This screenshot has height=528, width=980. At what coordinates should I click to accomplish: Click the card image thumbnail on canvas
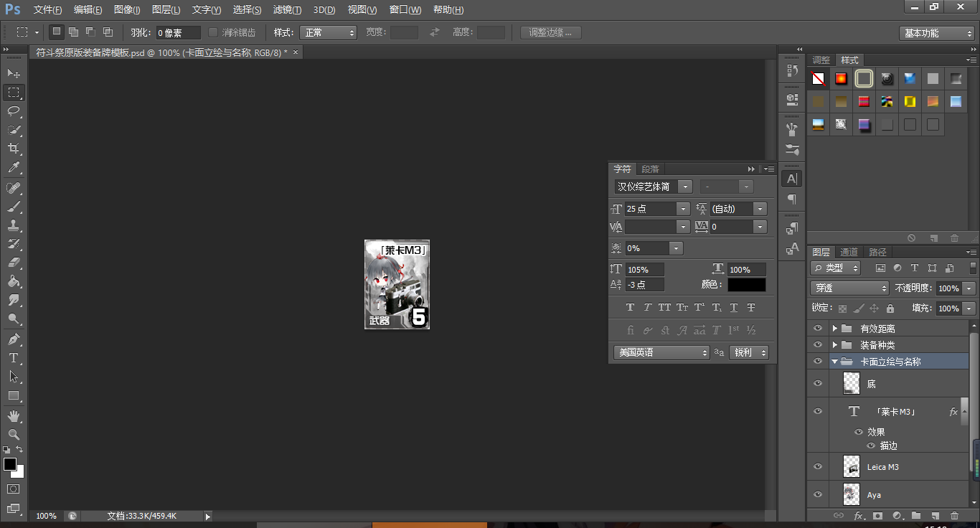coord(397,284)
